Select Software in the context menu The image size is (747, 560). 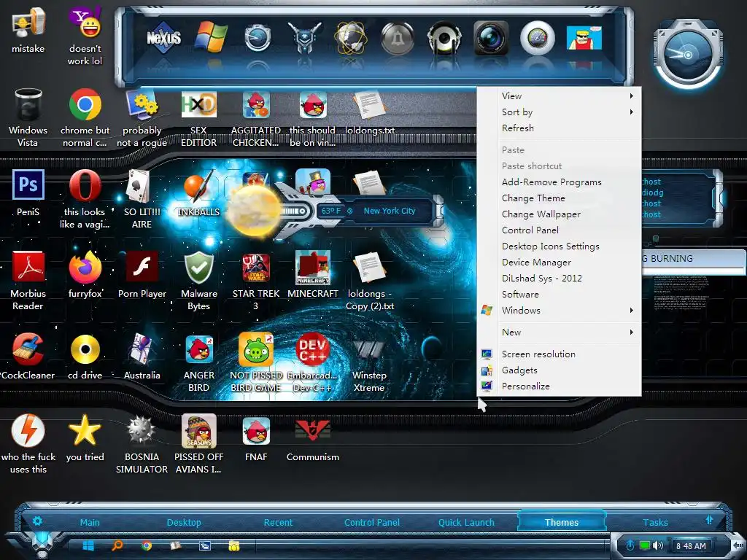[559, 294]
